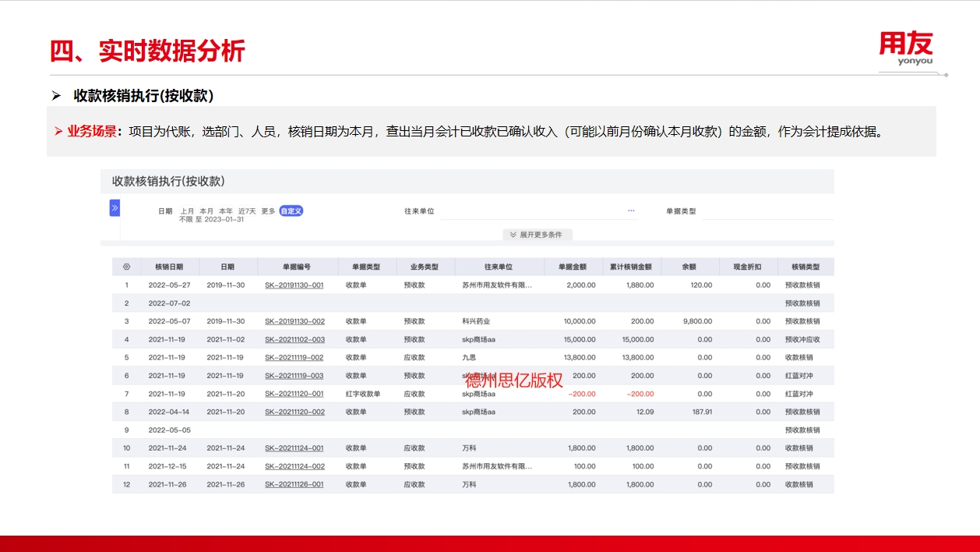The height and width of the screenshot is (552, 980).
Task: Open document link SK-20211102-003
Action: 294,340
